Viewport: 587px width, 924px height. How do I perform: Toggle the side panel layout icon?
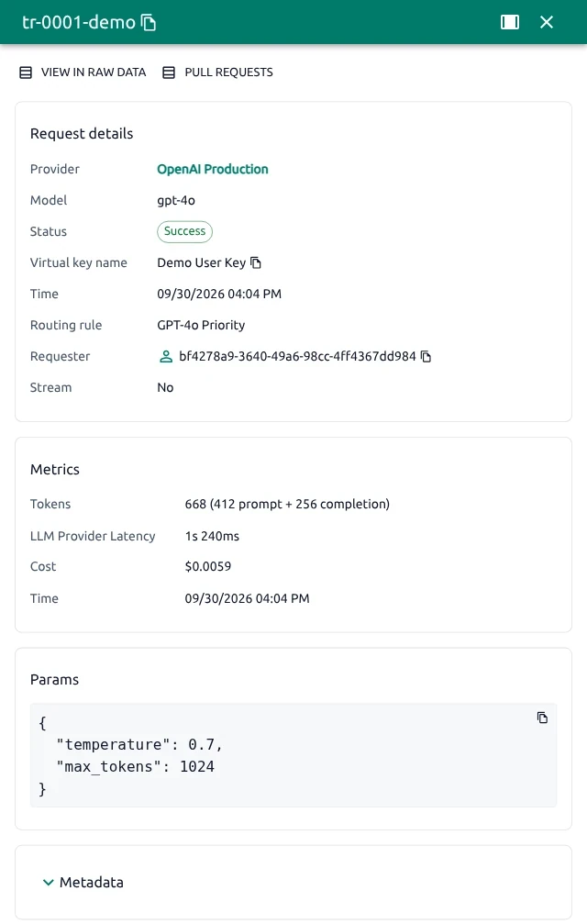(510, 22)
